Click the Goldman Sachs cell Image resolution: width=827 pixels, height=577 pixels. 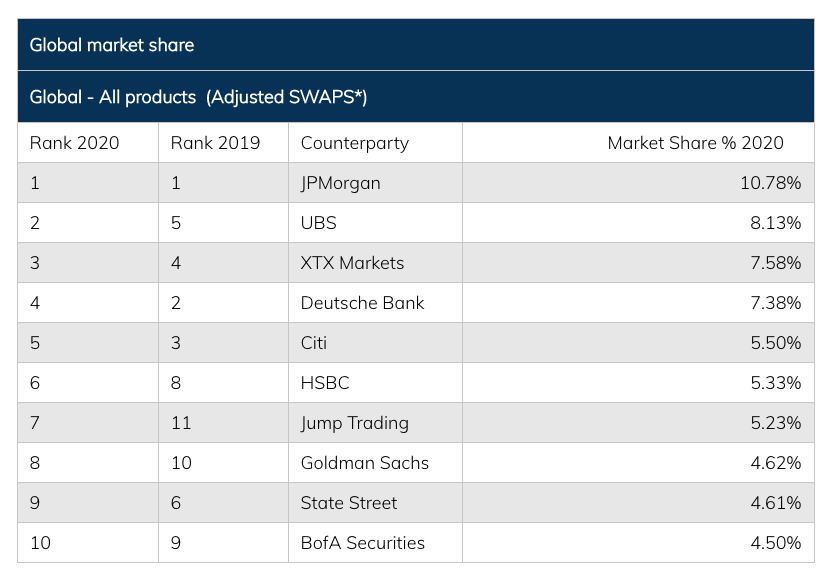[x=364, y=463]
